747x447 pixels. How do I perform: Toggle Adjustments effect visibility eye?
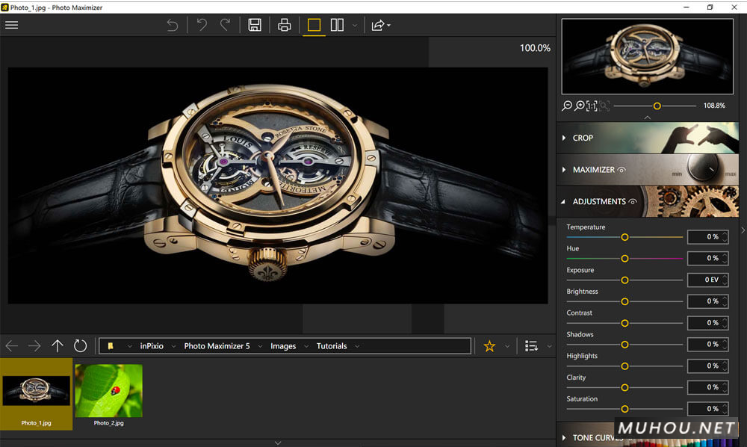click(x=632, y=202)
